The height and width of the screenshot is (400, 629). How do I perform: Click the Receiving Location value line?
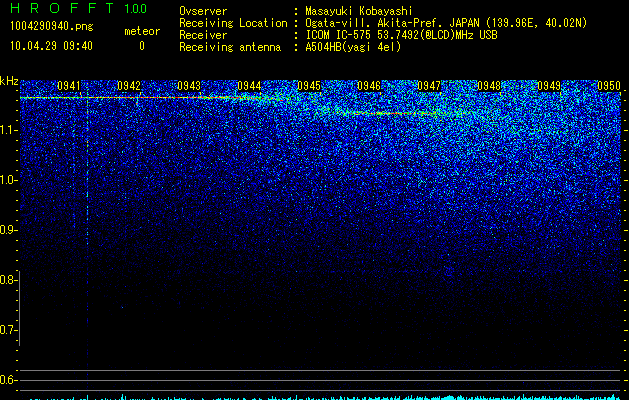pyautogui.click(x=446, y=23)
